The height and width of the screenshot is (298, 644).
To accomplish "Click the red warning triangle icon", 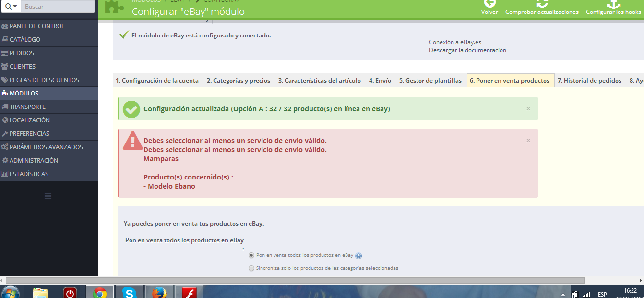I will coord(132,141).
